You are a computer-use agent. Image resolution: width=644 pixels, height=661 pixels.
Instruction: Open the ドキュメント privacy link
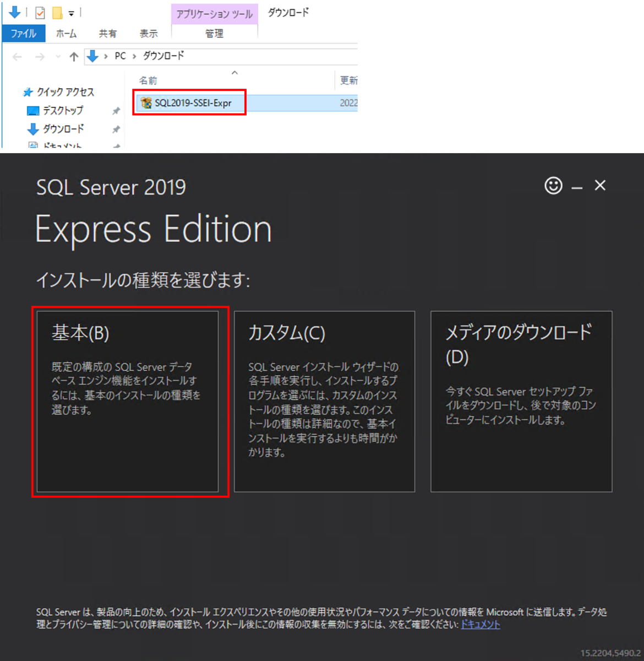point(480,625)
